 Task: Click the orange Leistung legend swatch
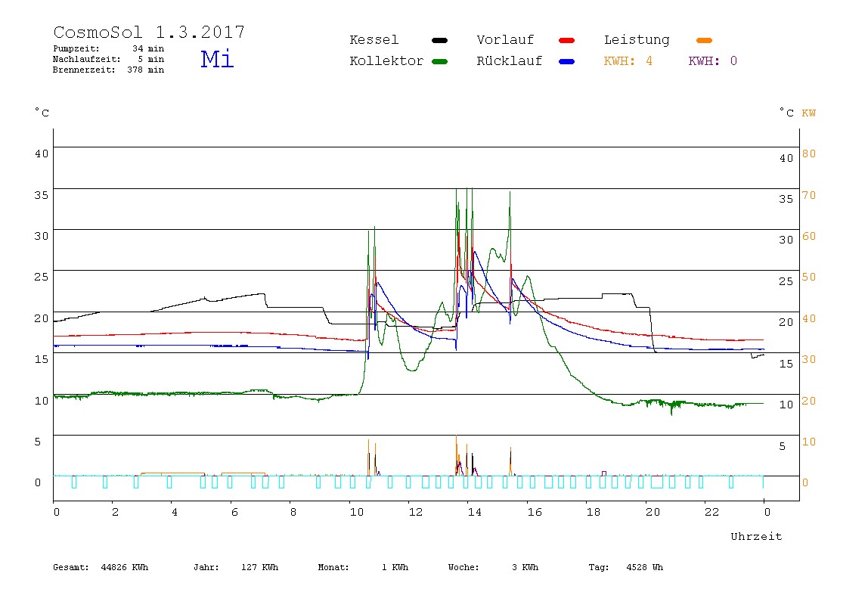click(x=704, y=40)
